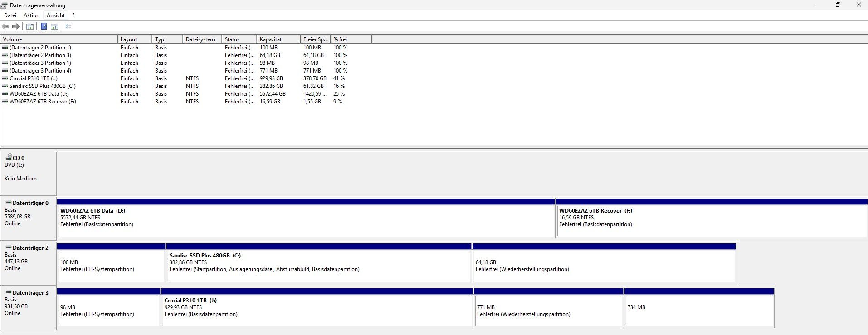Click the checklist settings toolbar icon
This screenshot has height=335, width=868.
coord(68,27)
